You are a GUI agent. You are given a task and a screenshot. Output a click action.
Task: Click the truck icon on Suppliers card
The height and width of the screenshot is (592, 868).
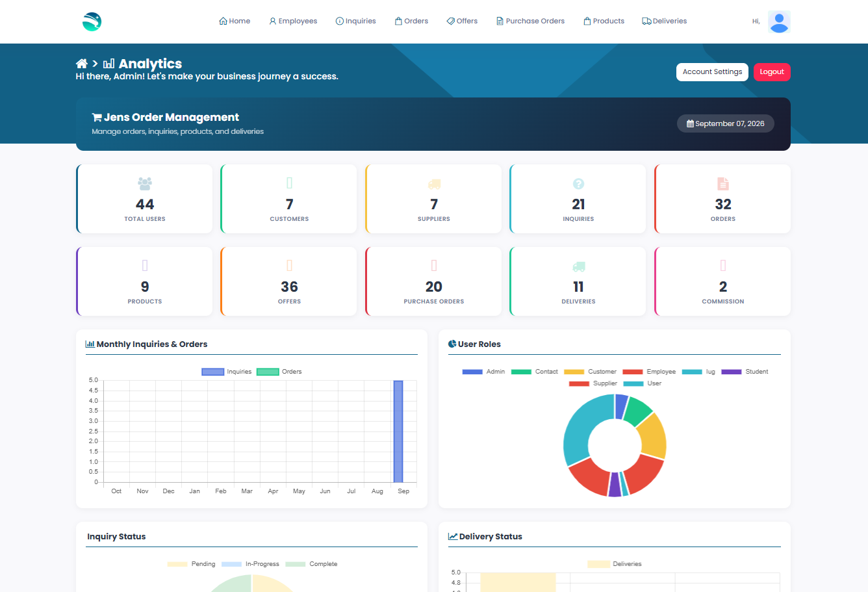click(434, 184)
